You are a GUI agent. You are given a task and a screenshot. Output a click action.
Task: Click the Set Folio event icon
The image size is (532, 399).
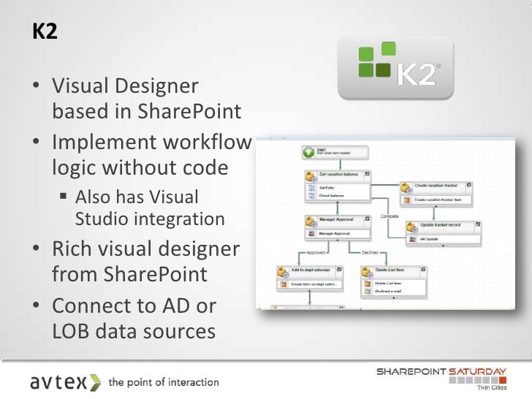(x=311, y=188)
